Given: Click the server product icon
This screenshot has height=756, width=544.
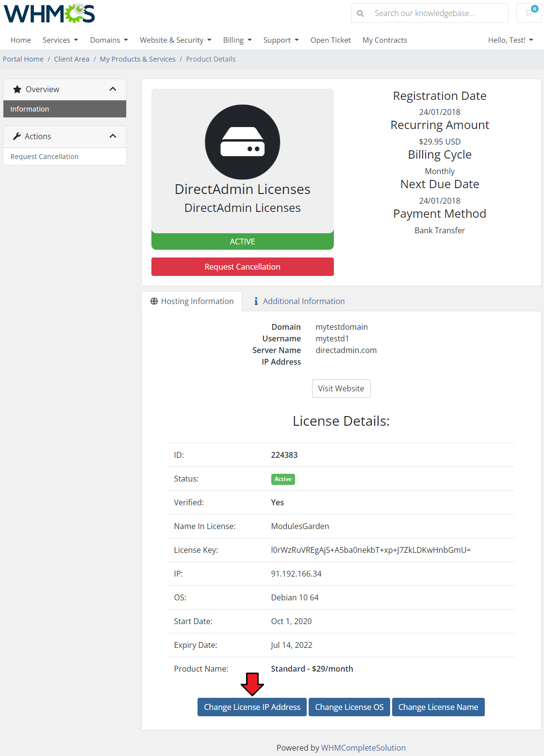Looking at the screenshot, I should [243, 142].
